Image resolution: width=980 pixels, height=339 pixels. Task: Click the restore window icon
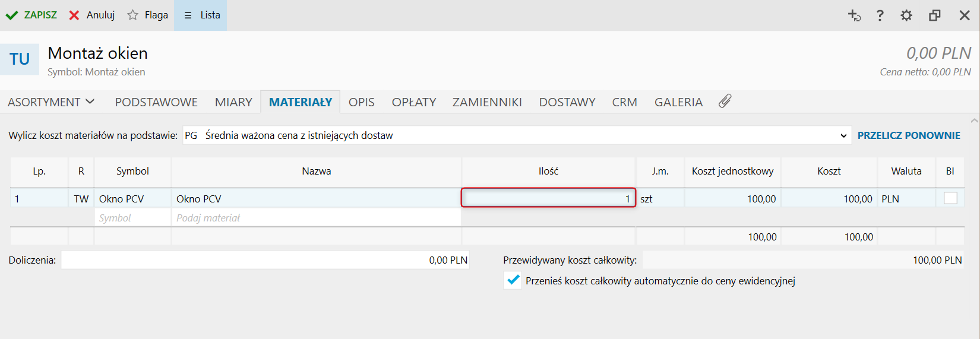coord(935,15)
